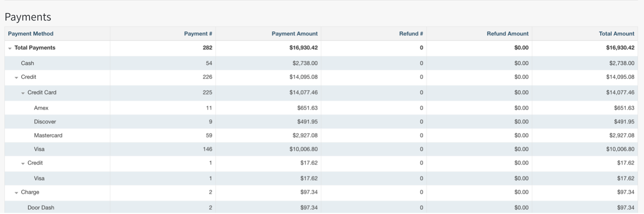Click the Payments section heading
The height and width of the screenshot is (214, 644).
(x=28, y=17)
